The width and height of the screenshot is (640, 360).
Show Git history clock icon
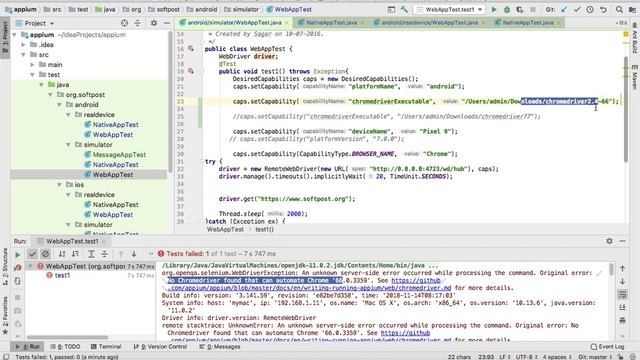(590, 9)
